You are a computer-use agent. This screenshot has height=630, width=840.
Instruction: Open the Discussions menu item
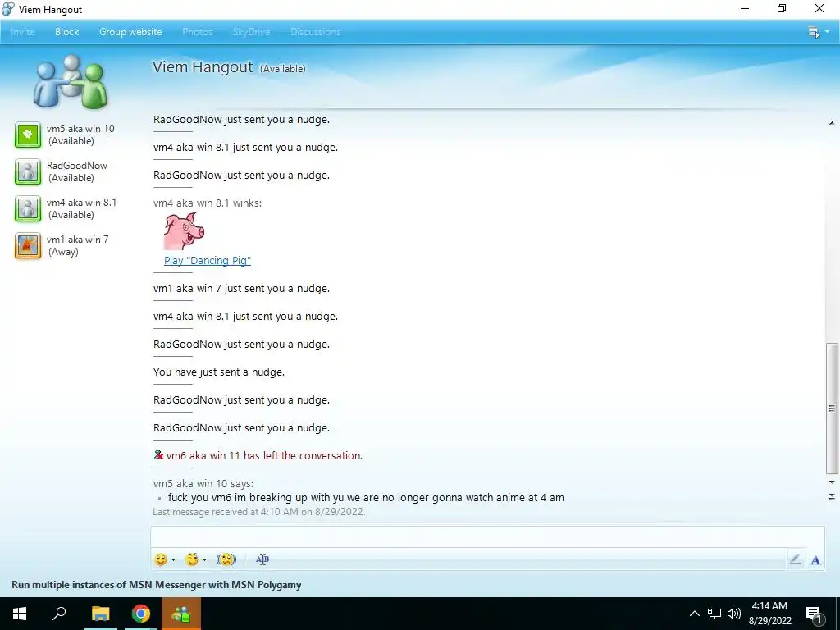pyautogui.click(x=316, y=32)
